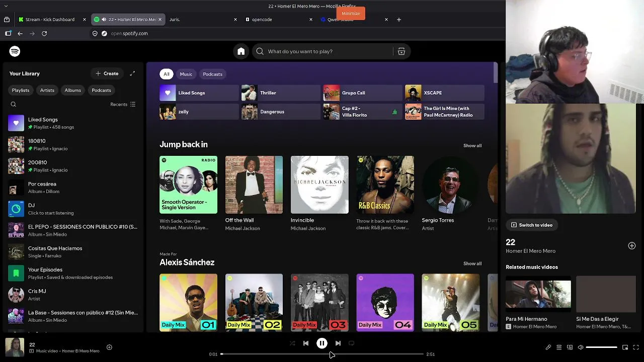This screenshot has width=644, height=362.
Task: Enter full screen player mode
Action: (x=636, y=347)
